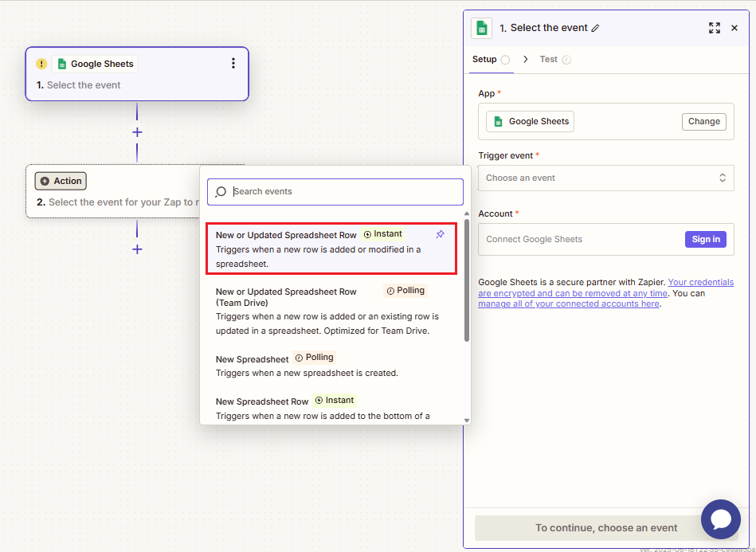Click the Google Sheets icon in trigger step card

coord(61,64)
